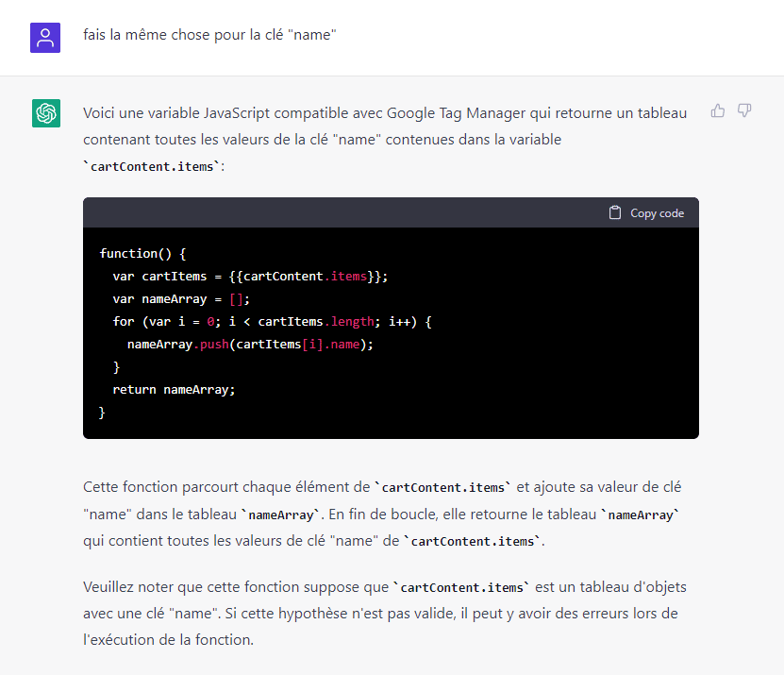This screenshot has height=675, width=784.
Task: Click the thumbs up feedback icon
Action: pyautogui.click(x=718, y=110)
